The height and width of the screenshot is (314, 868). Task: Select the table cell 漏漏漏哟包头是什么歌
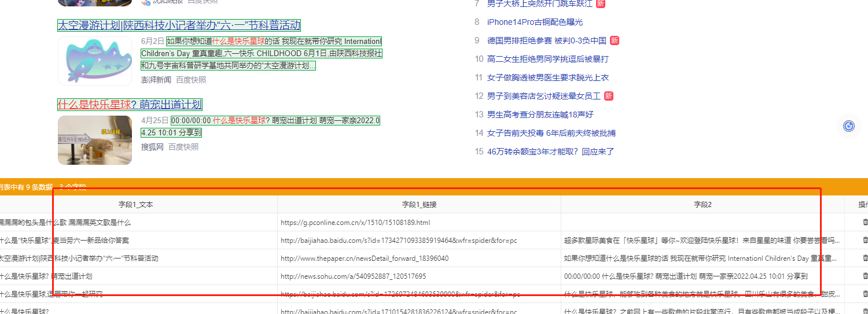pyautogui.click(x=138, y=222)
